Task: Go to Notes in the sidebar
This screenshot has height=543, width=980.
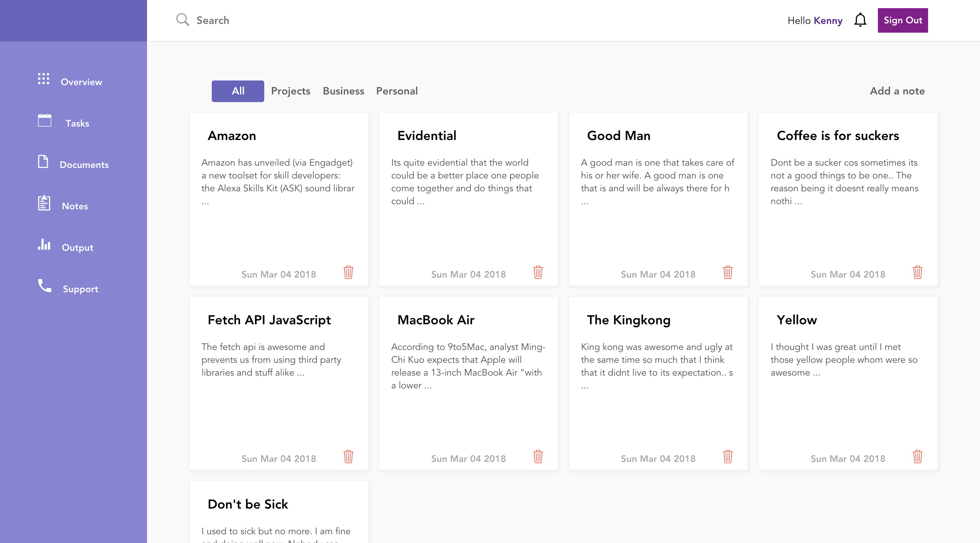Action: 75,206
